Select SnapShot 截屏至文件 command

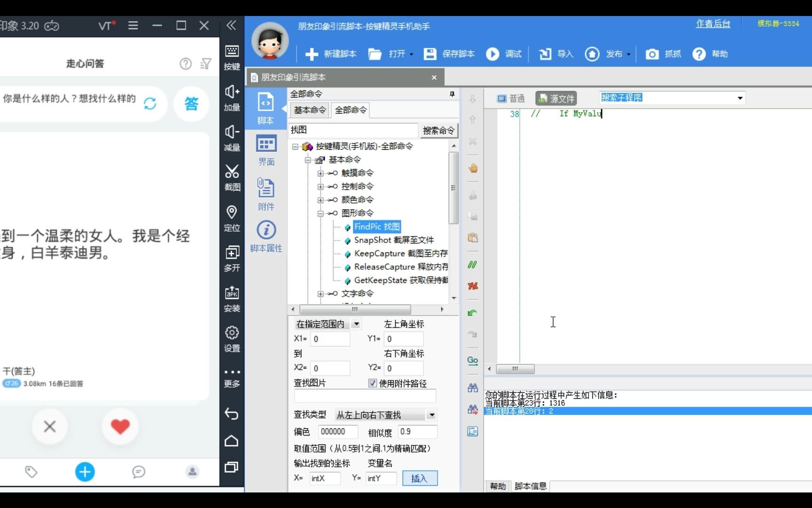point(394,240)
